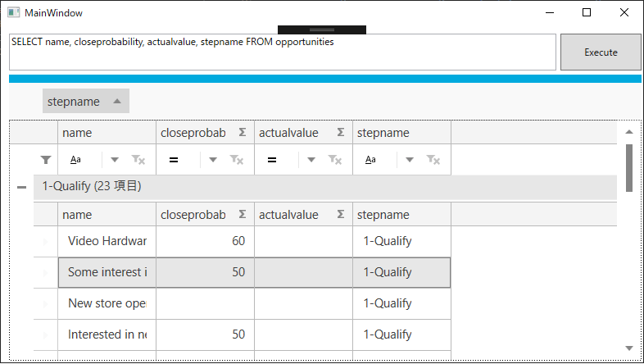Viewport: 644px width, 364px height.
Task: Click equals operator for closeprobability filter
Action: (x=174, y=160)
